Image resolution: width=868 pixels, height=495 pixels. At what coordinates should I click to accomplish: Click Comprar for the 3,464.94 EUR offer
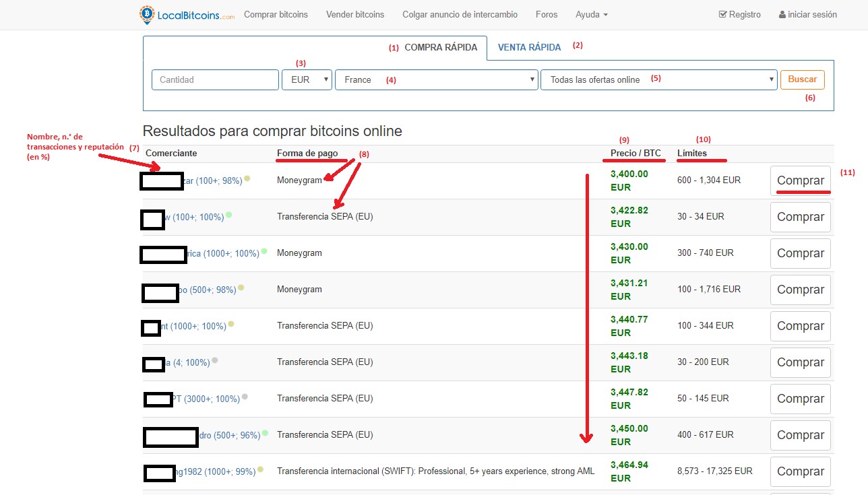(801, 471)
